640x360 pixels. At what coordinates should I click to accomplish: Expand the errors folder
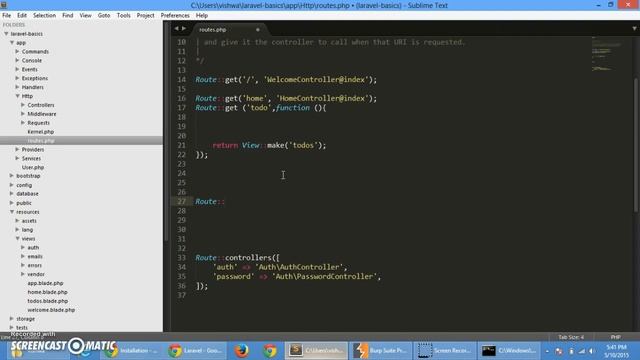tap(23, 265)
